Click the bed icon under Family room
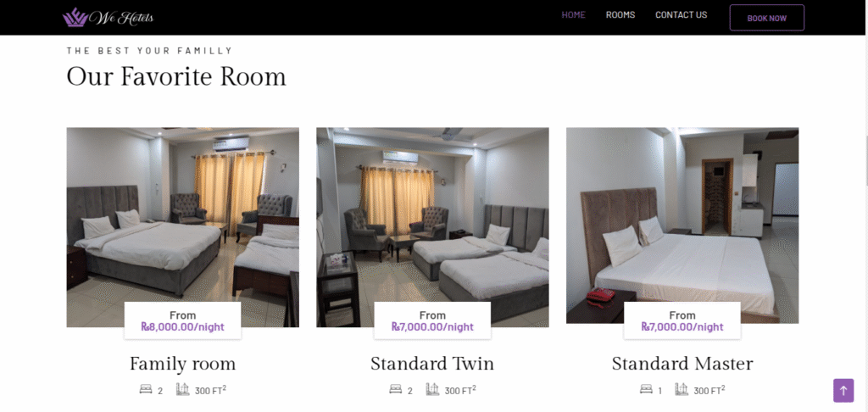868x412 pixels. click(146, 389)
